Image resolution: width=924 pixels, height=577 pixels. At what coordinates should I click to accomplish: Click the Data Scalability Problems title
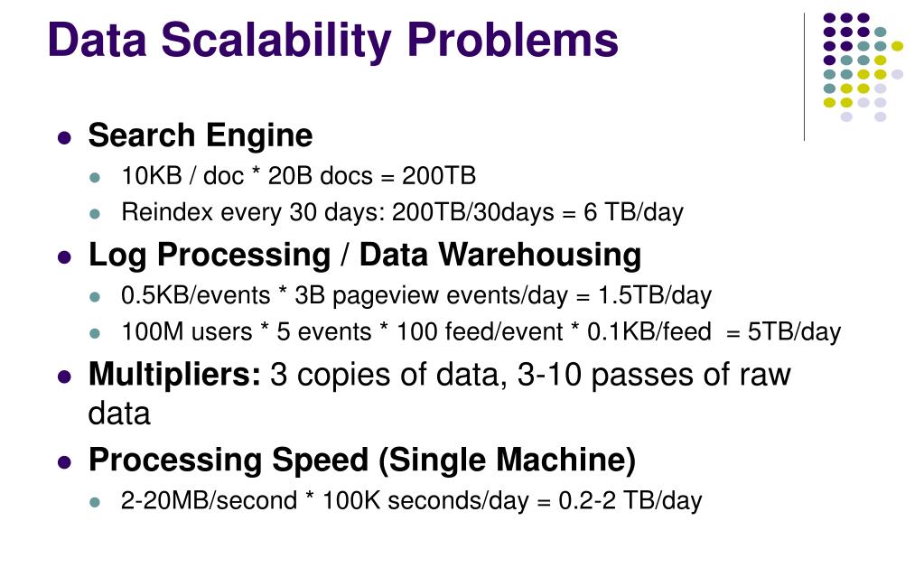point(333,40)
